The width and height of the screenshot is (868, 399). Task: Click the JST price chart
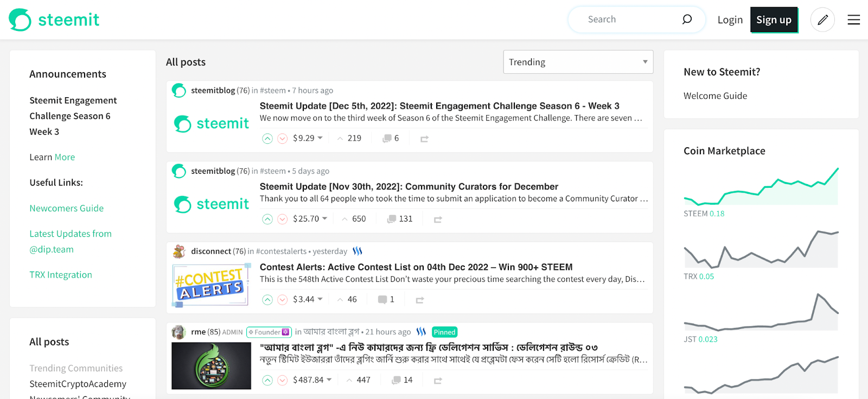[x=761, y=312]
